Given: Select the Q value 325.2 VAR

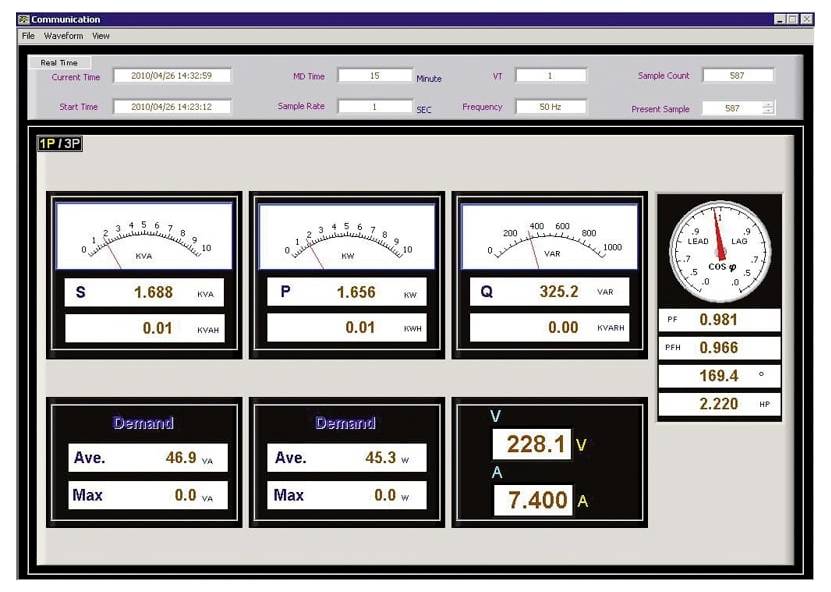Looking at the screenshot, I should click(x=550, y=291).
